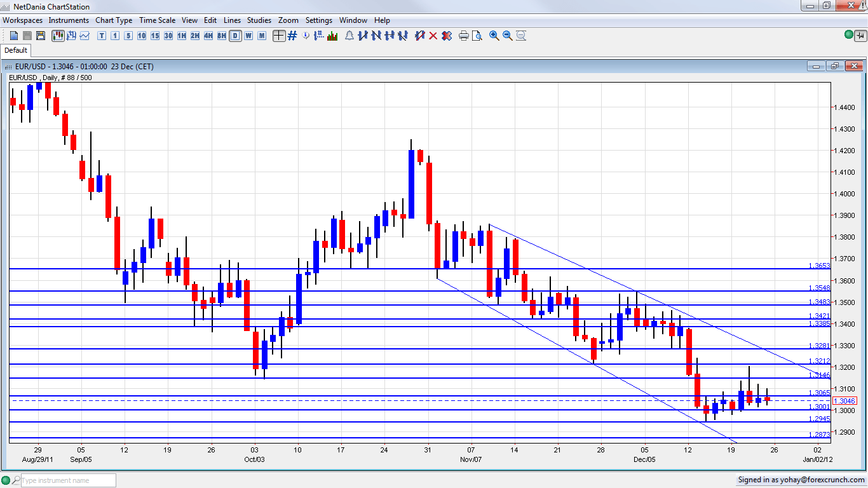Open the Studies menu
The width and height of the screenshot is (868, 488).
click(259, 20)
